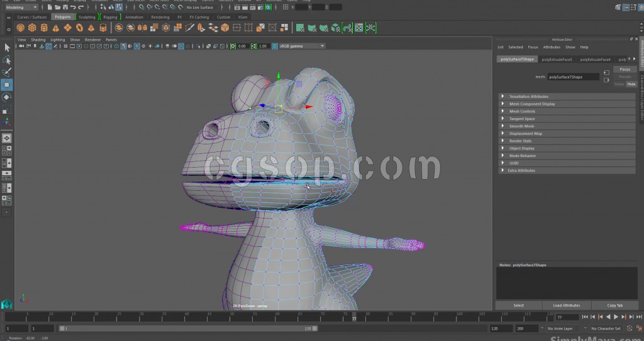The image size is (644, 341).
Task: Click the Undo arrow icon
Action: pos(73,8)
